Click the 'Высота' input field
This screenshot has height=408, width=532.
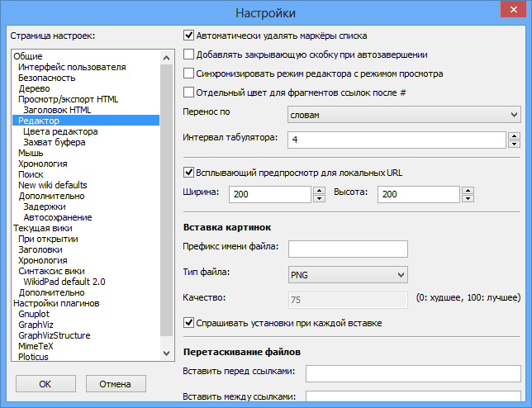tap(418, 194)
